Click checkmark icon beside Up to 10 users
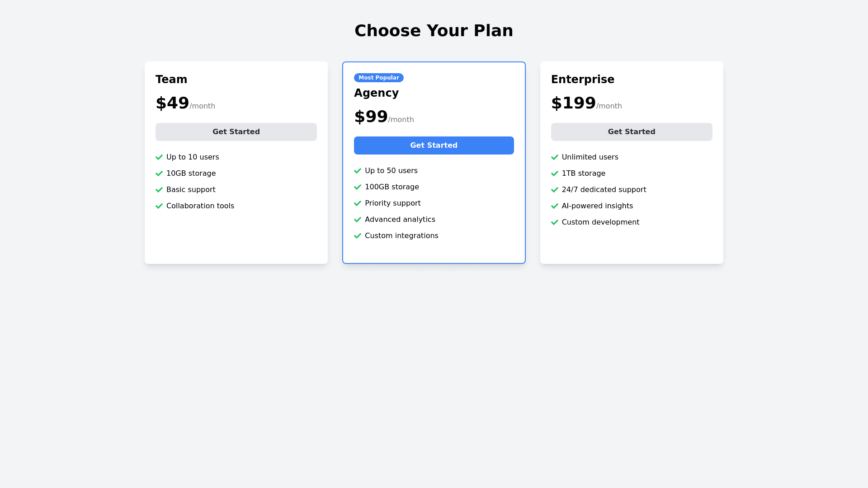 159,157
